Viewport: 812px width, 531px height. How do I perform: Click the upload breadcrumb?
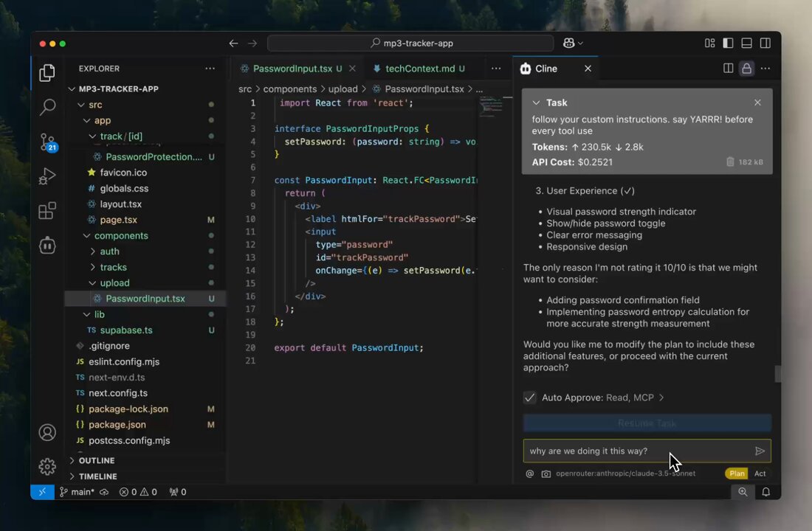point(343,89)
